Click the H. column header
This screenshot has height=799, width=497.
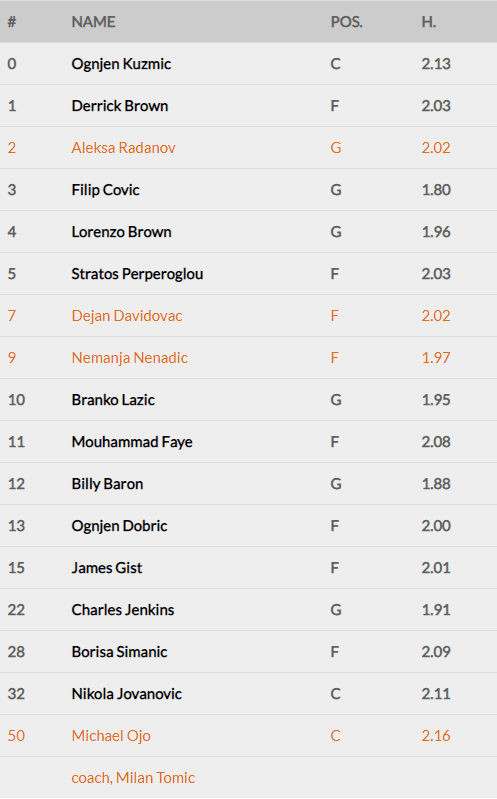[x=429, y=22]
